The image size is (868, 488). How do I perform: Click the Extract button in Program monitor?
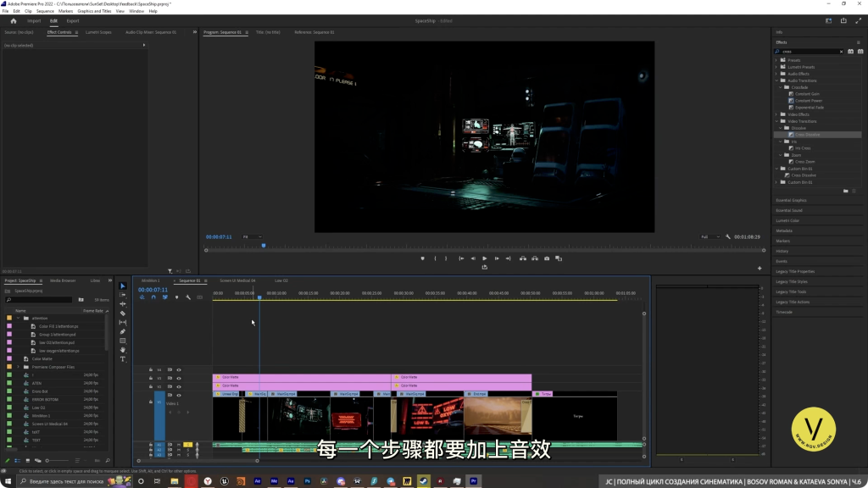point(535,258)
